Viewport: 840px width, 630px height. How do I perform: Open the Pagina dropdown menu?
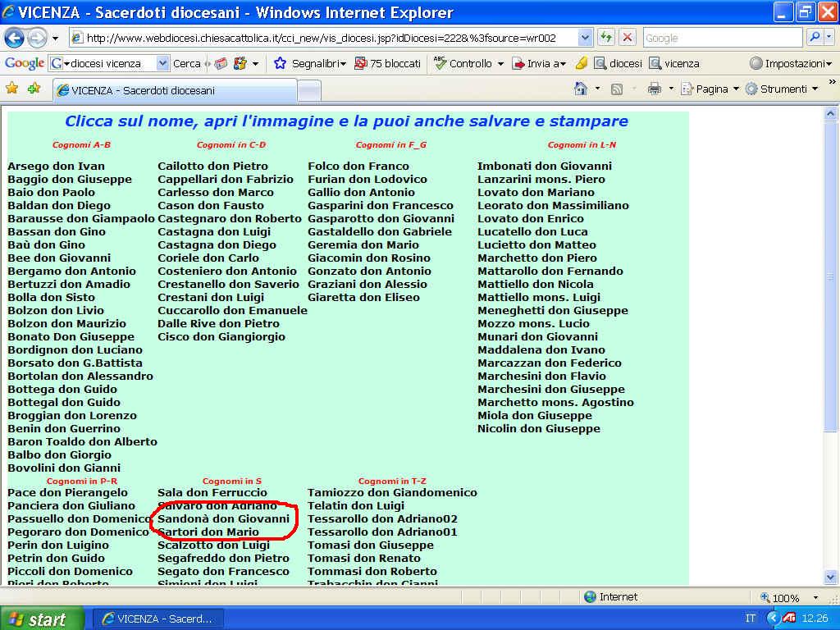point(710,89)
